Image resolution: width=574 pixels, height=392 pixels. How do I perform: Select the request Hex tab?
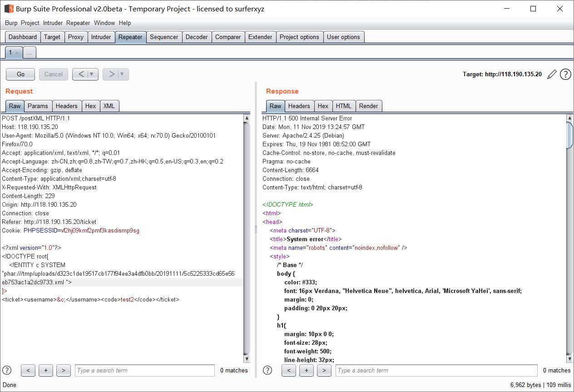(91, 106)
